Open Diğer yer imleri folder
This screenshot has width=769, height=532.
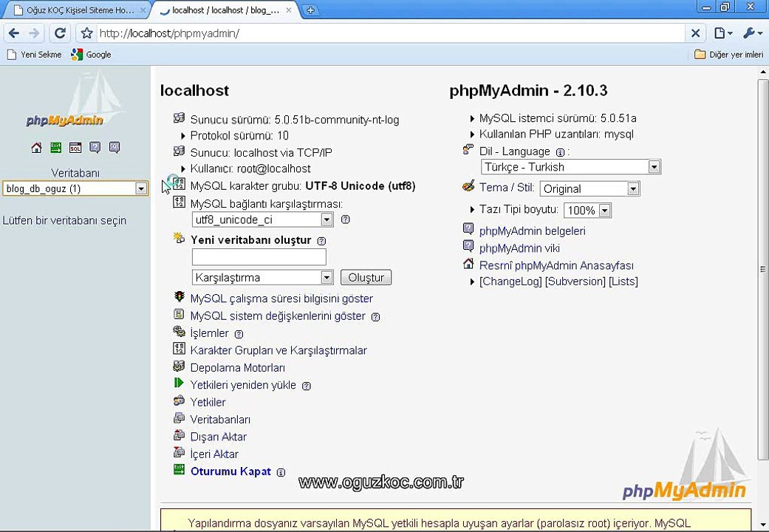pos(729,55)
